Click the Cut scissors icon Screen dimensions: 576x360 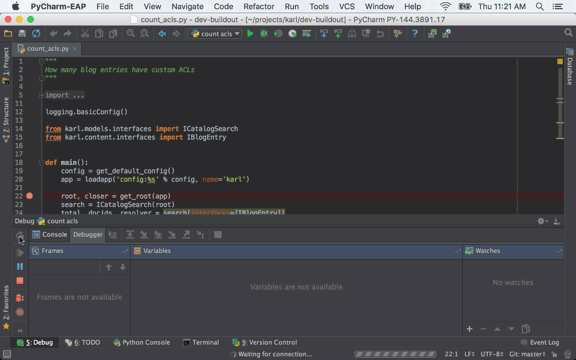(85, 34)
